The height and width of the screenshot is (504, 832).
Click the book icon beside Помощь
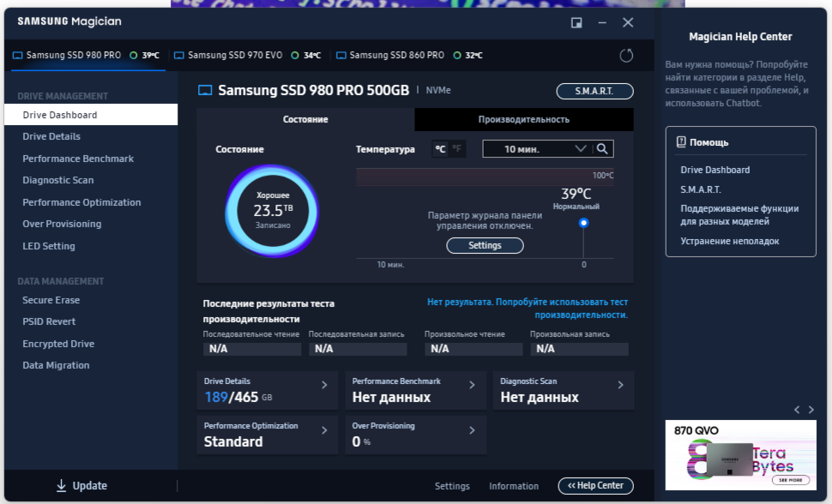pos(681,142)
